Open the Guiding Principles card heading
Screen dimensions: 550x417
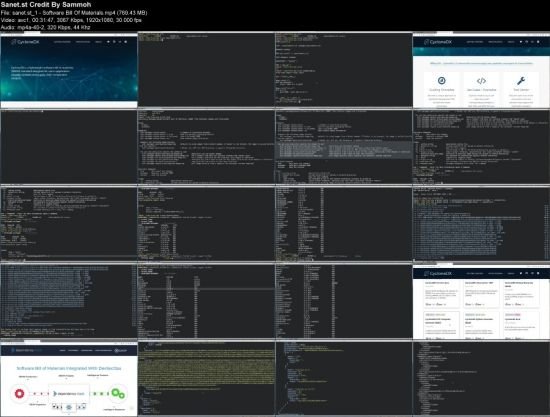[442, 90]
